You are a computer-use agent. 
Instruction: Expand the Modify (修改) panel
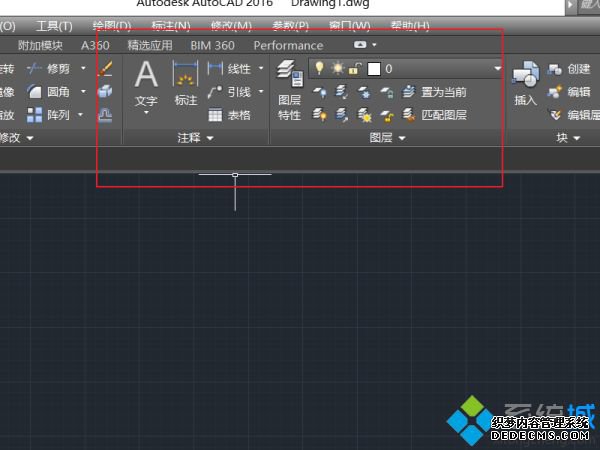click(15, 138)
